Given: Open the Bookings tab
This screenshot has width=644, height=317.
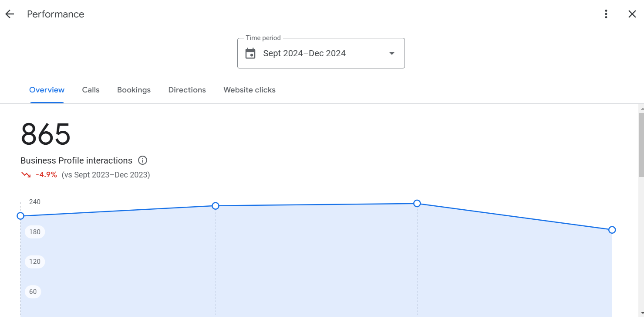Looking at the screenshot, I should (134, 90).
